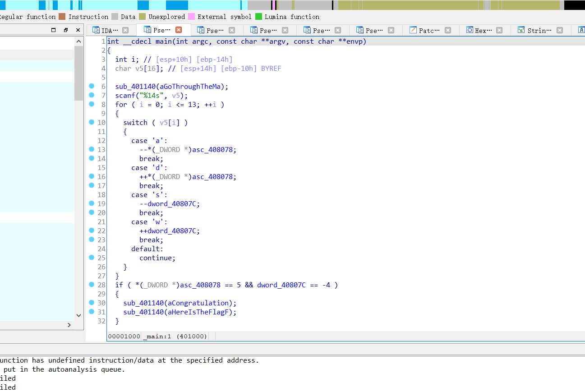Click the External symbol legend color swatch
The image size is (585, 392).
coord(191,17)
